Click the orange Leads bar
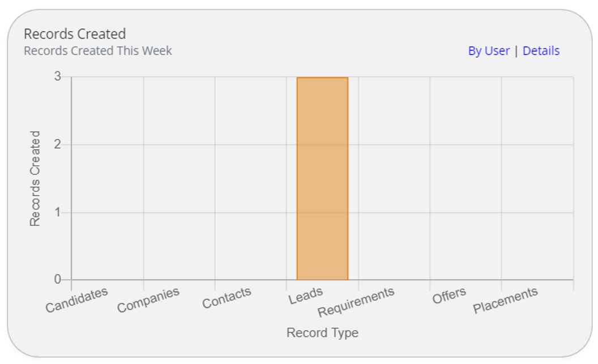The image size is (598, 364). coord(322,178)
